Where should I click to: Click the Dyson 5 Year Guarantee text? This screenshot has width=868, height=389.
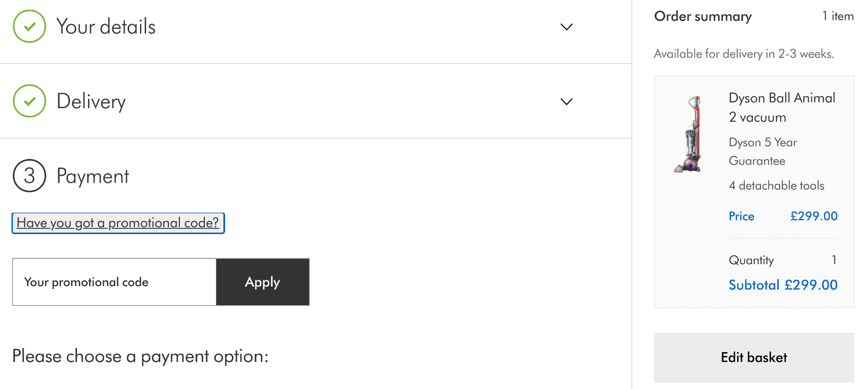click(763, 151)
